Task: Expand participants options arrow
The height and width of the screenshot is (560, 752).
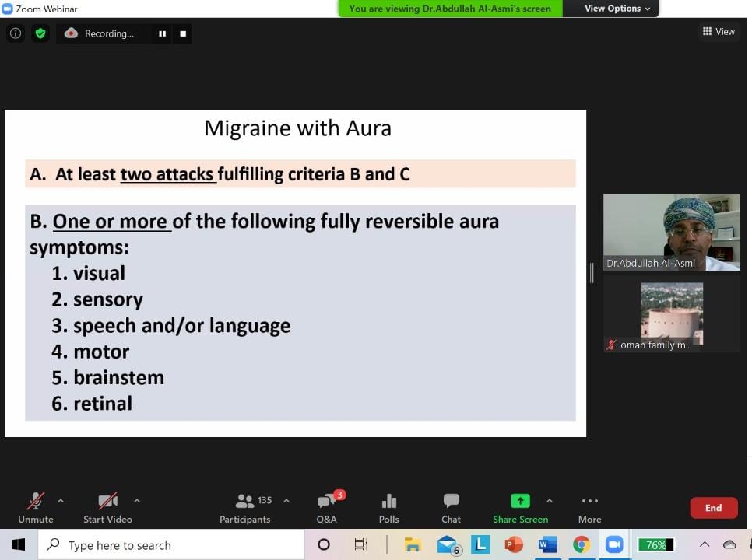Action: point(286,501)
